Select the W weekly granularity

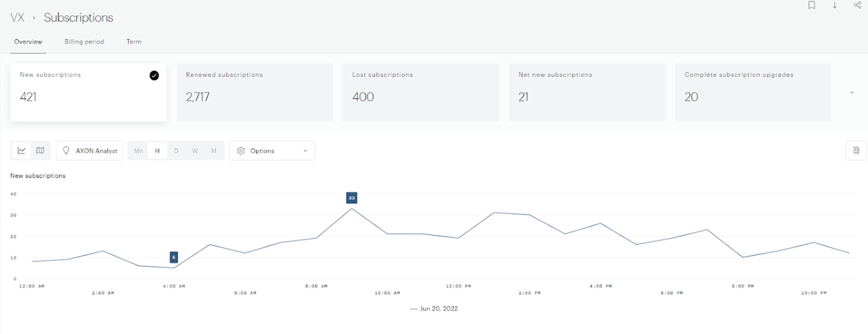[195, 150]
